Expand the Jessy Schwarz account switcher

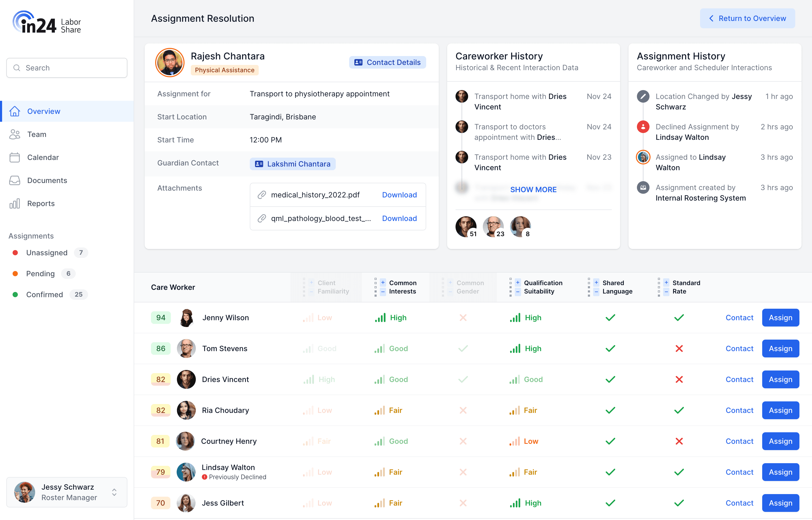point(114,492)
